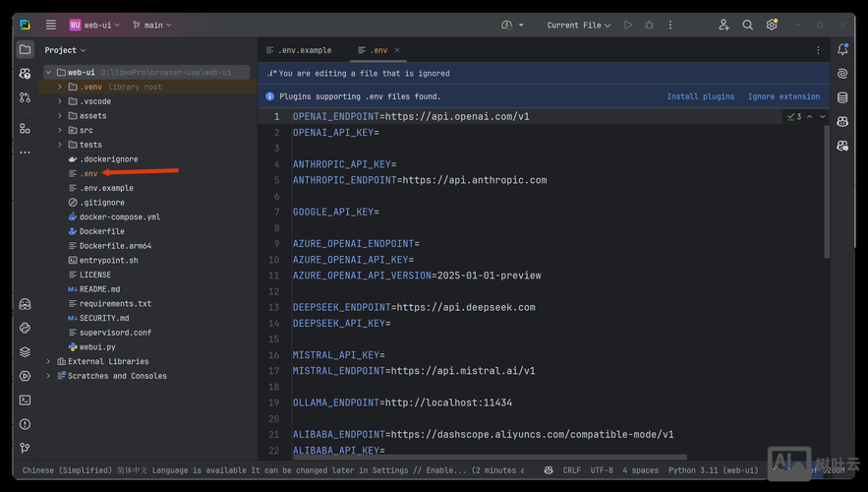Open the Terminal tool window icon
The width and height of the screenshot is (868, 492).
tap(25, 400)
